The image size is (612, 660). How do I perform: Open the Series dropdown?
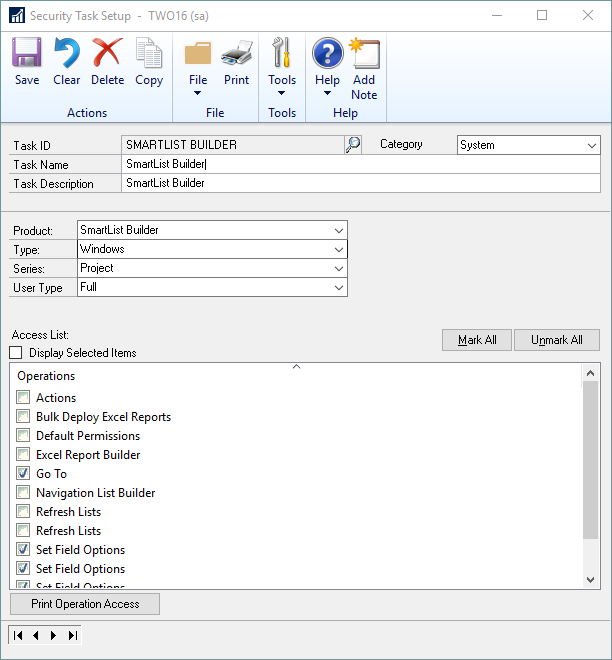(x=339, y=269)
